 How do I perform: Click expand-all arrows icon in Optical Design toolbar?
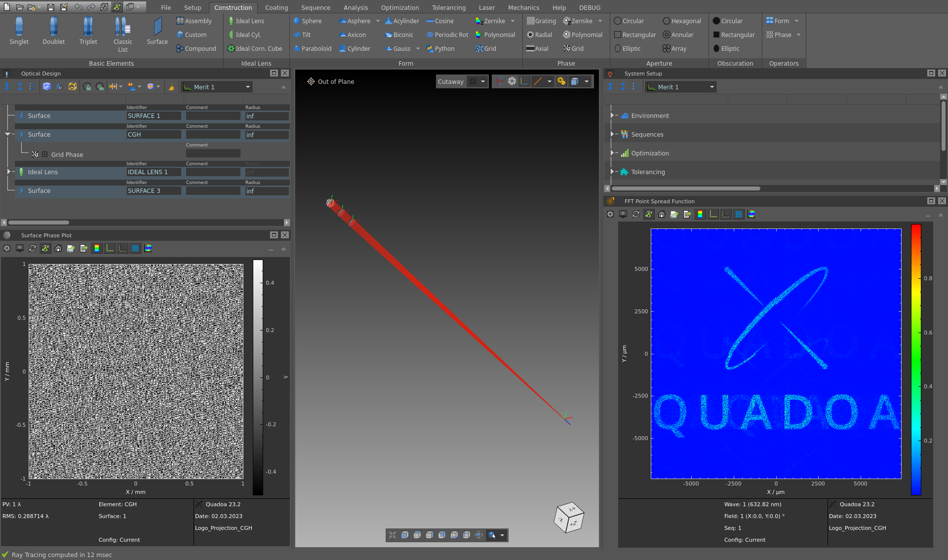coord(7,87)
